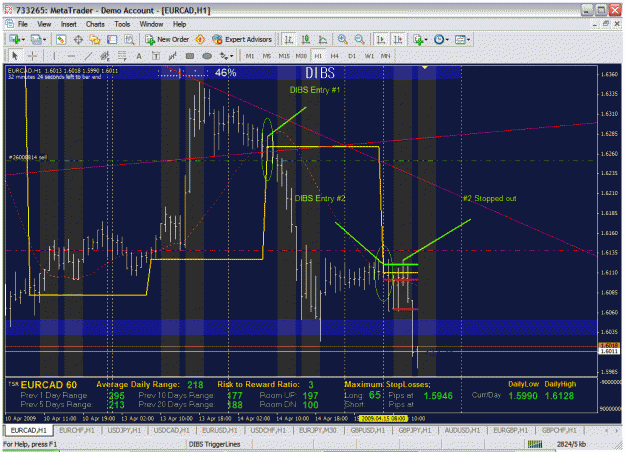
Task: Select the Horizontal Line tool
Action: (71, 56)
